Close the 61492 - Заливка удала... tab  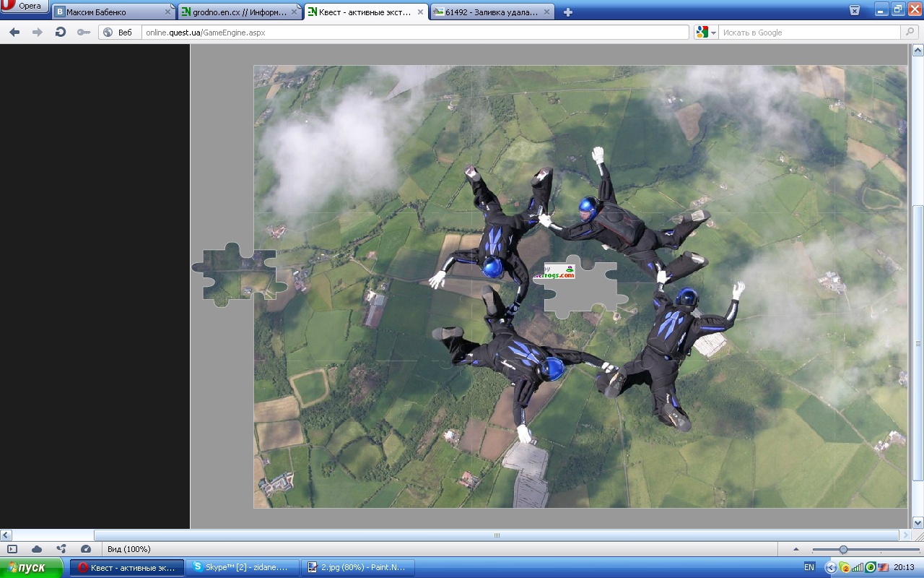pyautogui.click(x=545, y=12)
